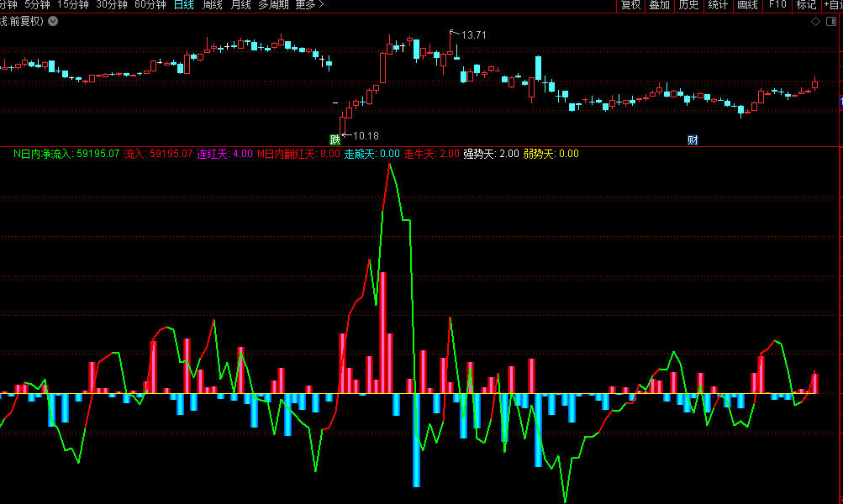Image resolution: width=843 pixels, height=504 pixels.
Task: Open the 月线 monthly chart
Action: tap(240, 5)
